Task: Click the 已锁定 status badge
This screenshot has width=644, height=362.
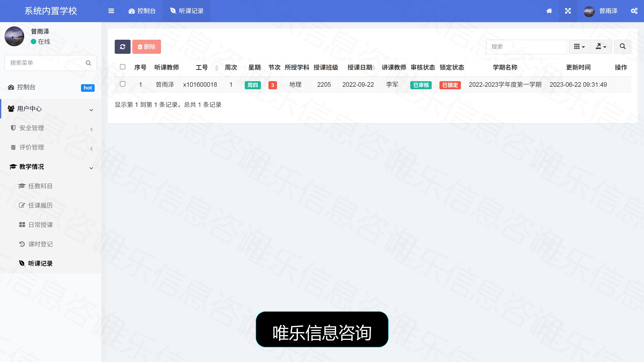Action: 450,85
